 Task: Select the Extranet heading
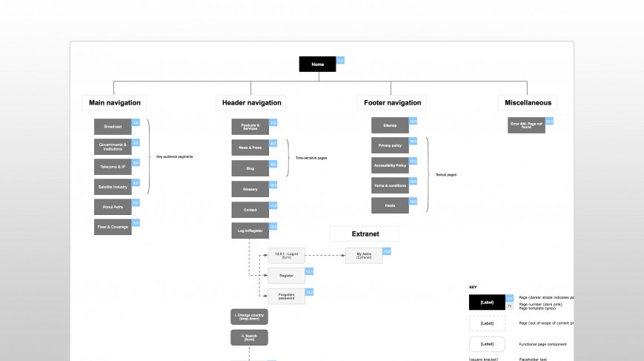click(365, 234)
